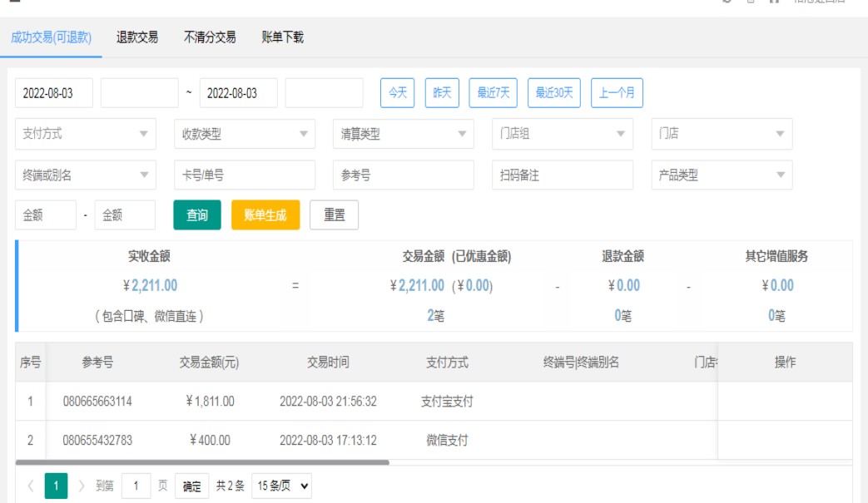Click reference number 080665663114 row

pos(97,402)
